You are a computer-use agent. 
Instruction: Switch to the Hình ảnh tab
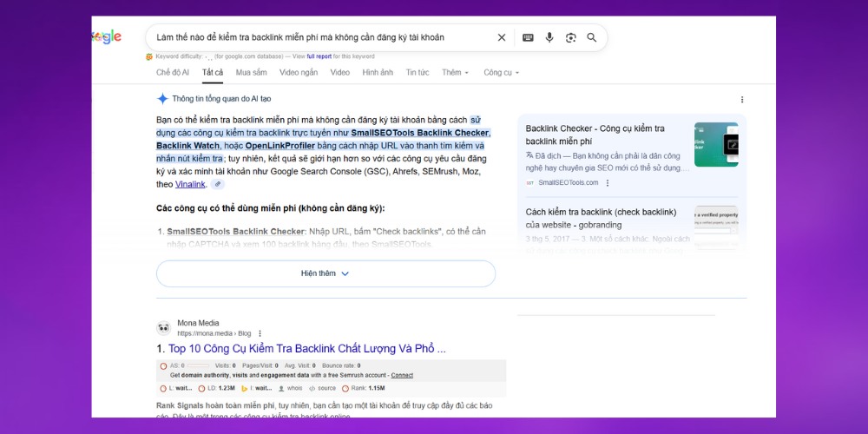(378, 72)
